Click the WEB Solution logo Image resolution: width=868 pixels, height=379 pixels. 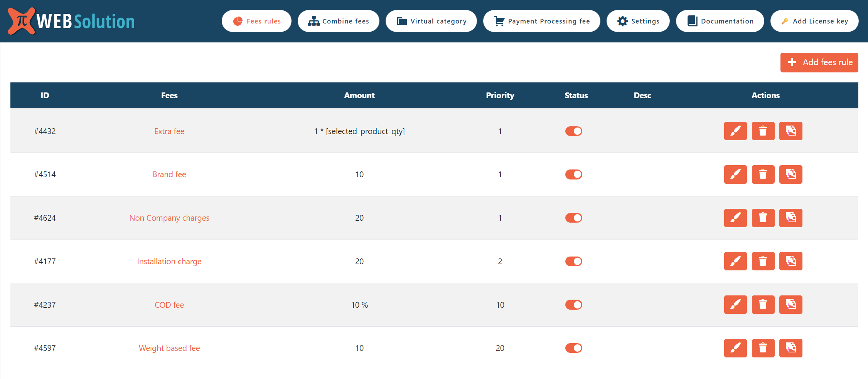pyautogui.click(x=71, y=21)
